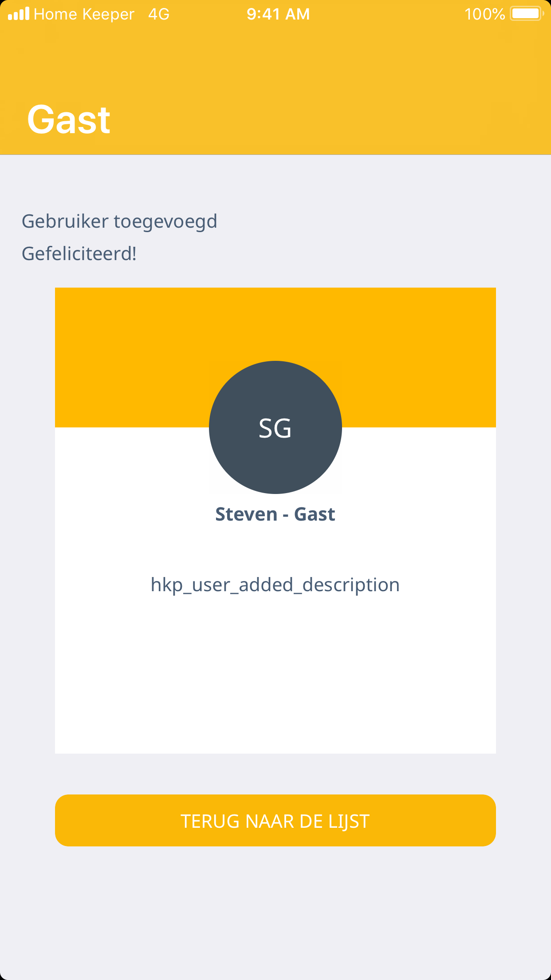
Task: Tap gray space above Gebruiker toegevoegd
Action: 275,182
